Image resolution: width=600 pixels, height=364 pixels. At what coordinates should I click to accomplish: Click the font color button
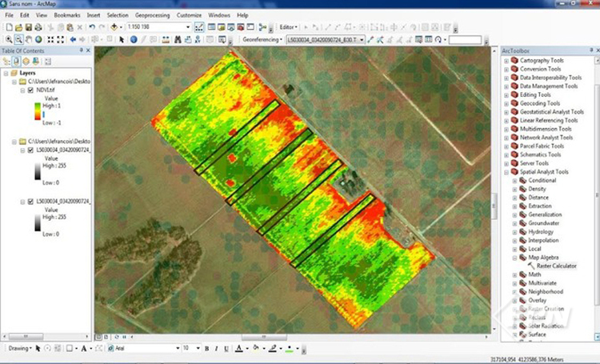tap(240, 349)
